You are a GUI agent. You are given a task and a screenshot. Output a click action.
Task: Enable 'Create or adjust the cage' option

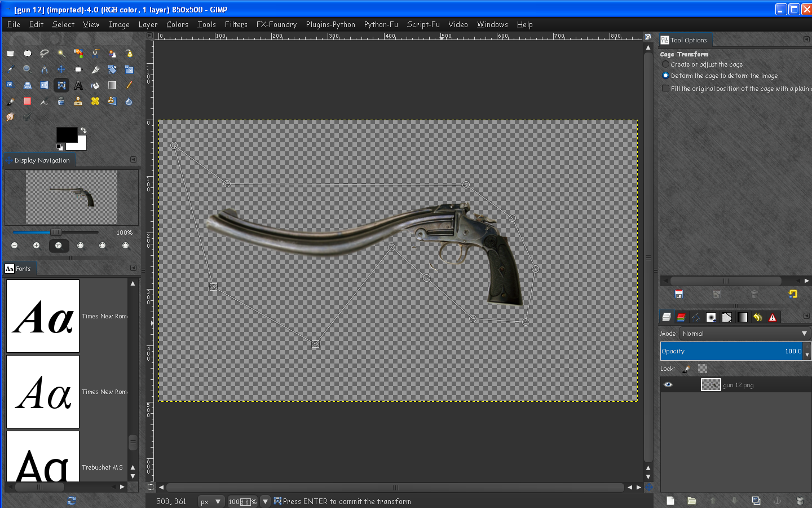[x=665, y=64]
